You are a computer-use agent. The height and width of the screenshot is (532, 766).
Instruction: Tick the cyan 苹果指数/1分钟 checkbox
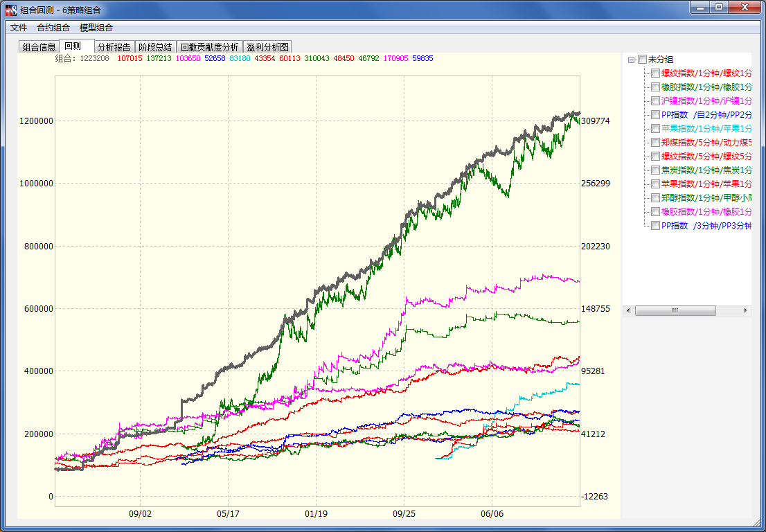[656, 128]
